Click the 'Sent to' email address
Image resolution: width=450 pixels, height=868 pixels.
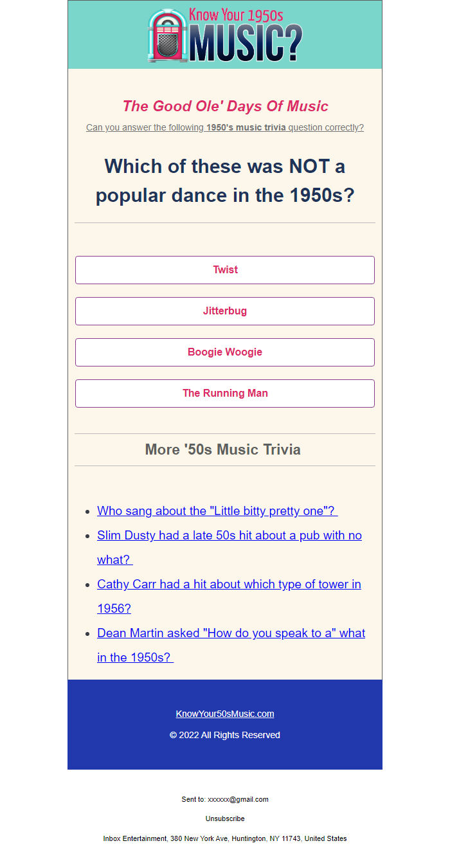tap(225, 799)
